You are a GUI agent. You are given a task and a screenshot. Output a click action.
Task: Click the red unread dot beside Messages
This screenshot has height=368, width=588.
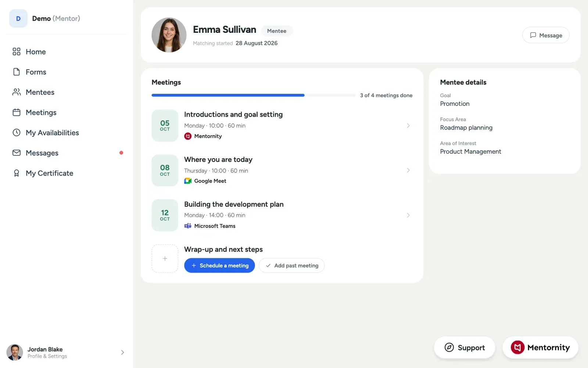coord(121,153)
